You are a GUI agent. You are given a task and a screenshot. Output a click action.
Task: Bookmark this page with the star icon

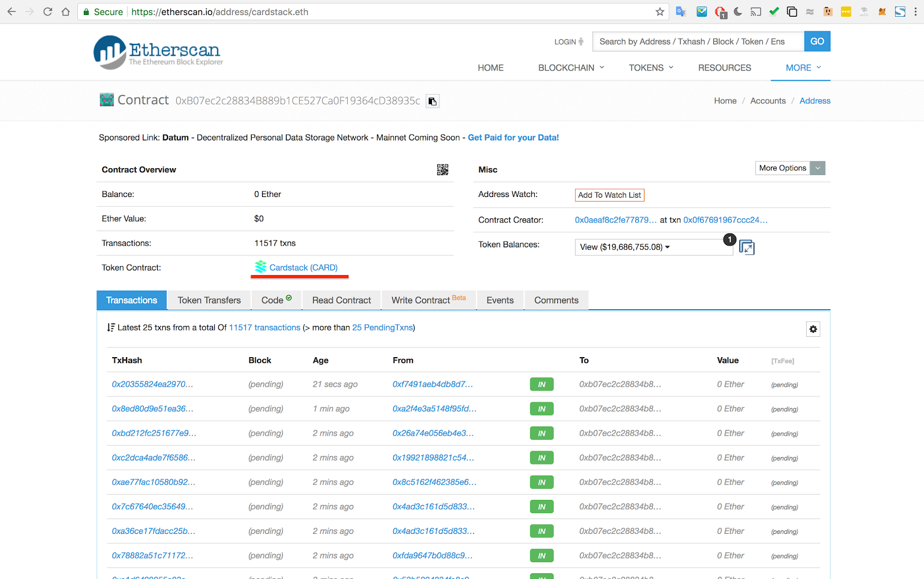coord(660,12)
